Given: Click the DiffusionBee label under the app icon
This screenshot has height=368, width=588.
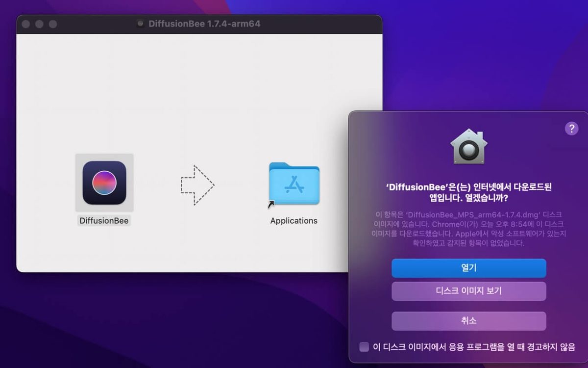Looking at the screenshot, I should 104,221.
